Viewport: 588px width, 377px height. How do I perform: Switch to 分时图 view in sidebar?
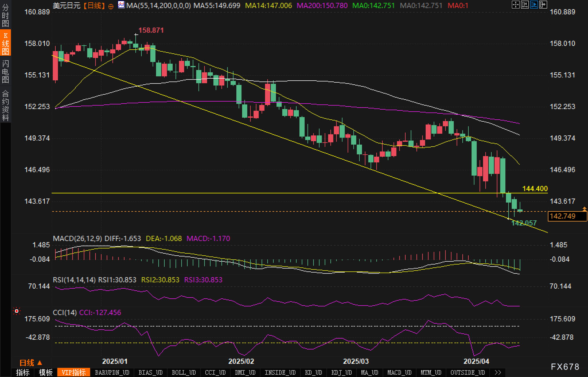tap(5, 16)
